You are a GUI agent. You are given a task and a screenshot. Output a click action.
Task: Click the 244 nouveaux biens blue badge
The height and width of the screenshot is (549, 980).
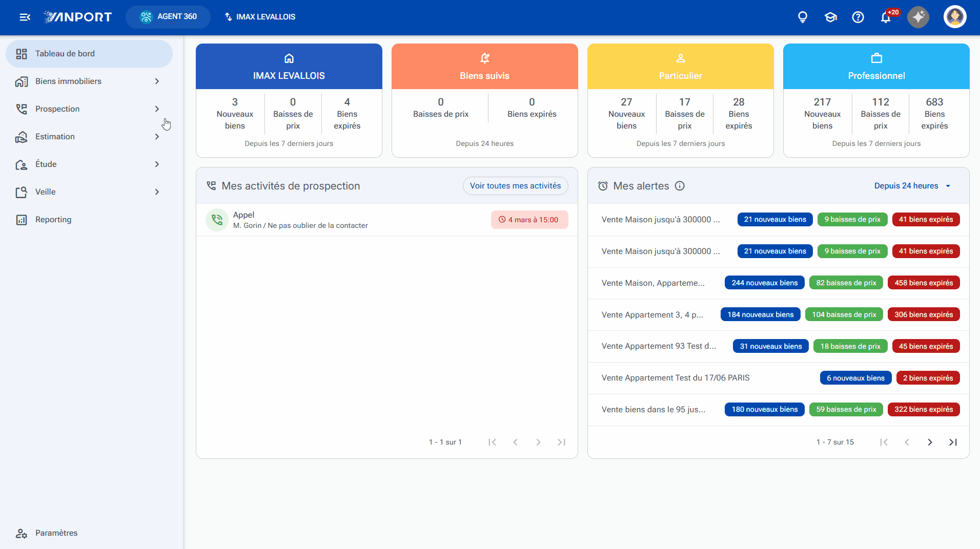[x=764, y=283]
